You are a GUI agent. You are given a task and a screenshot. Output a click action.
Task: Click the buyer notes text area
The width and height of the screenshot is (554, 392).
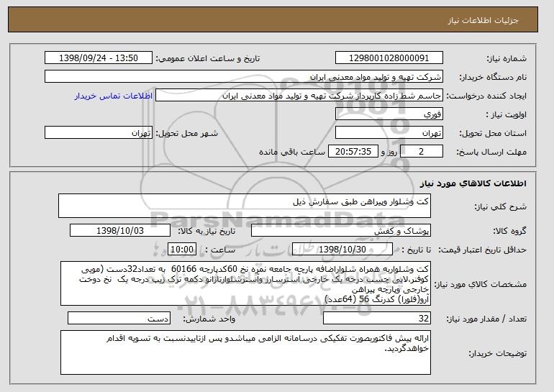(245, 352)
